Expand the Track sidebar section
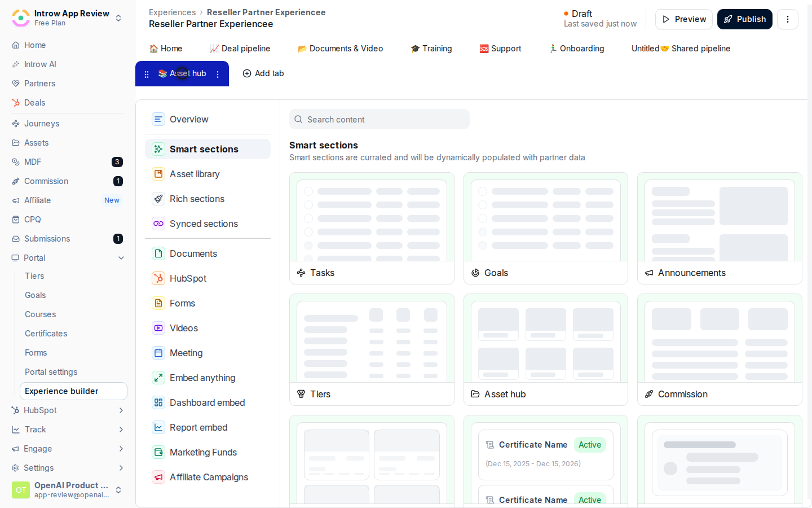This screenshot has width=812, height=508. 121,430
